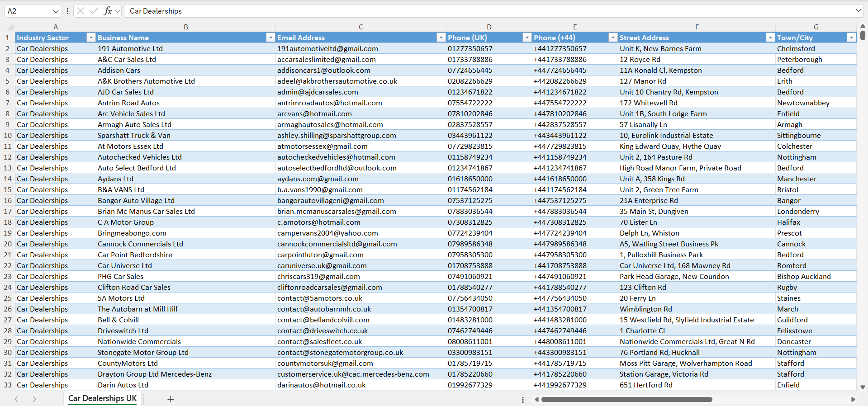This screenshot has height=406, width=868.
Task: Click the formula bar containing Car Dealerships
Action: tap(489, 11)
